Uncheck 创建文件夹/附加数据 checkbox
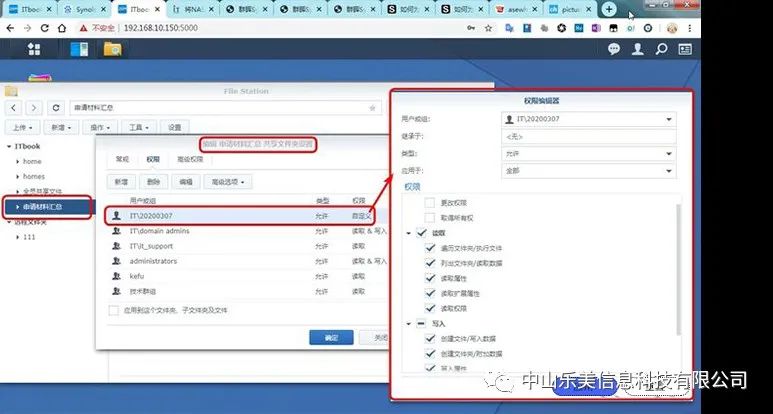773x414 pixels. point(429,353)
